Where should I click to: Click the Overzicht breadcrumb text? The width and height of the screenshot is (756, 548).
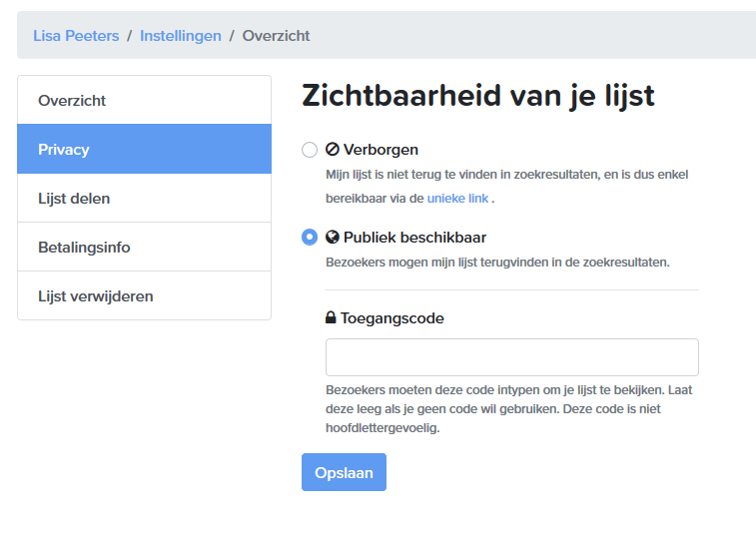point(276,36)
